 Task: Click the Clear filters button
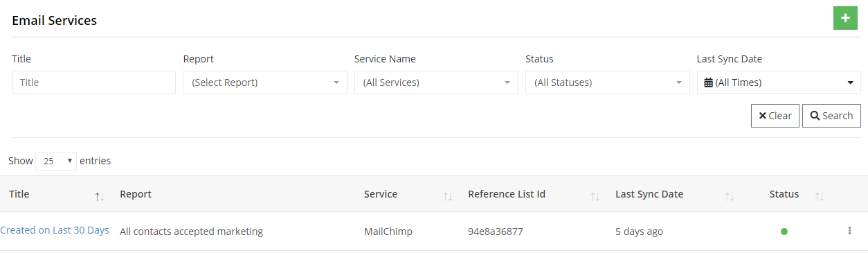coord(775,116)
